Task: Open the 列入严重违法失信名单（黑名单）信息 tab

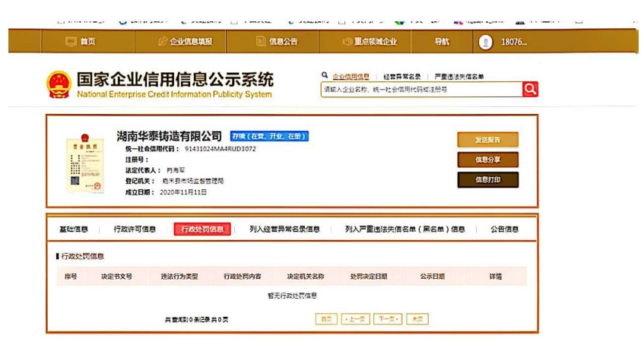Action: [x=404, y=229]
